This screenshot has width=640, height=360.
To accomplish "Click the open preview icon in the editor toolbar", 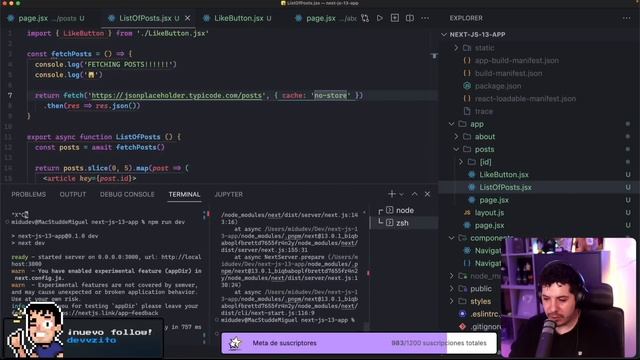I will pos(395,18).
